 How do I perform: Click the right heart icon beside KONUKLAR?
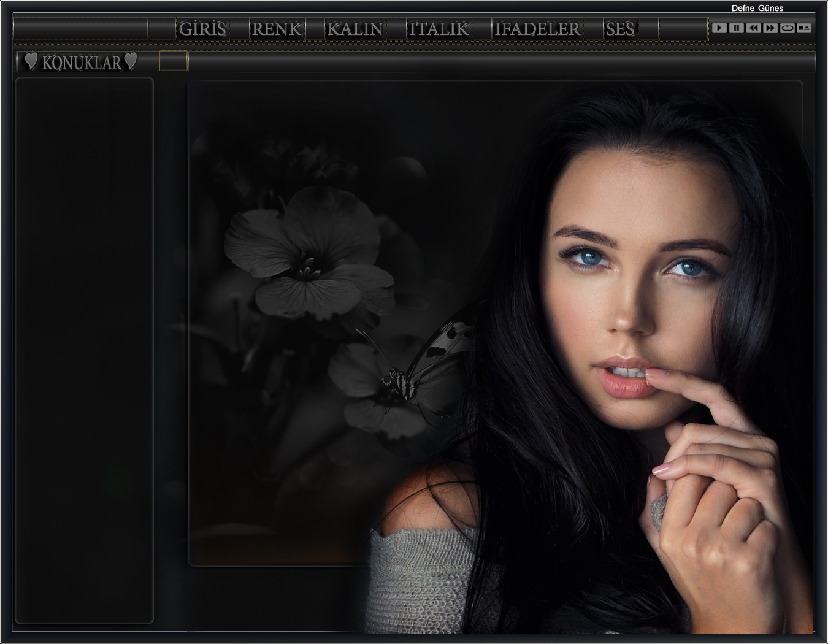pos(131,61)
